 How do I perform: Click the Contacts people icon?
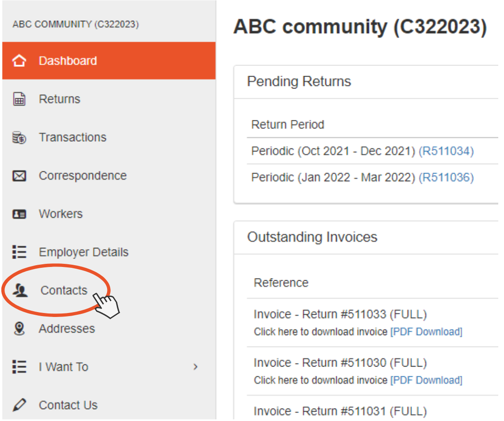(20, 290)
